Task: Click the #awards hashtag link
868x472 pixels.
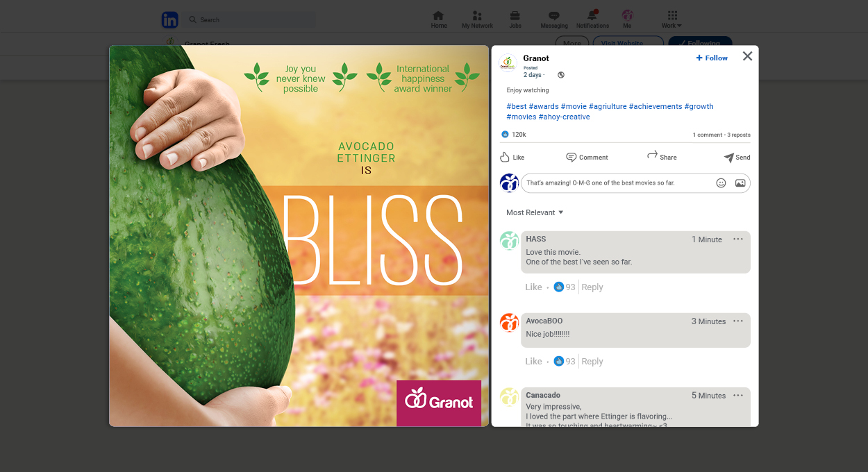Action: click(x=543, y=107)
